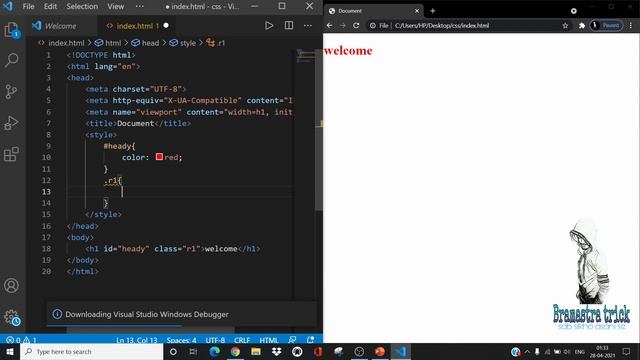The image size is (640, 360).
Task: Change language mode via HTML
Action: click(x=269, y=340)
